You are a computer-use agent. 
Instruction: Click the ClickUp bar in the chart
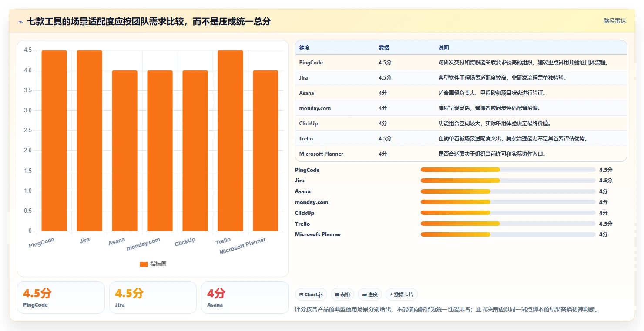(x=195, y=150)
